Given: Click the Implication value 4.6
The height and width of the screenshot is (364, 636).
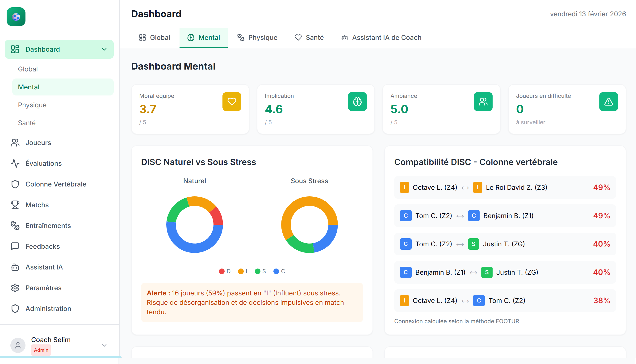Looking at the screenshot, I should click(x=274, y=109).
